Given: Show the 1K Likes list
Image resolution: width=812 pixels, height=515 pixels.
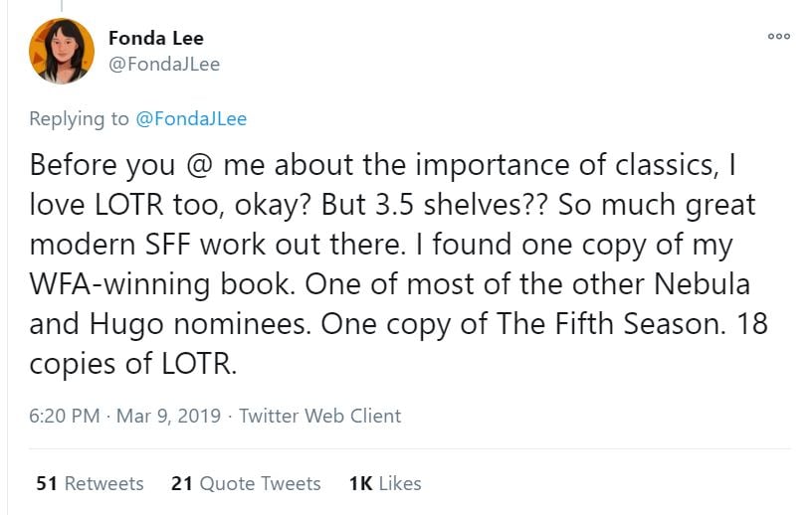Looking at the screenshot, I should (x=385, y=483).
